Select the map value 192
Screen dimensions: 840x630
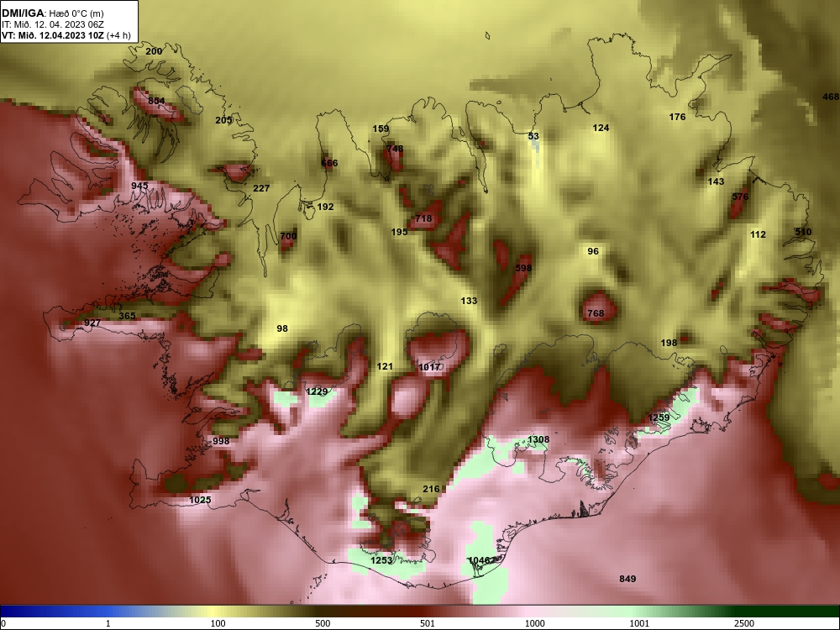(x=325, y=207)
